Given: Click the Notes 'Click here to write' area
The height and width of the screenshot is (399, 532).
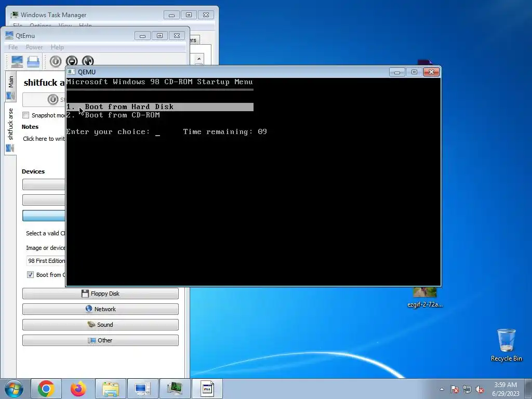Looking at the screenshot, I should (x=44, y=139).
